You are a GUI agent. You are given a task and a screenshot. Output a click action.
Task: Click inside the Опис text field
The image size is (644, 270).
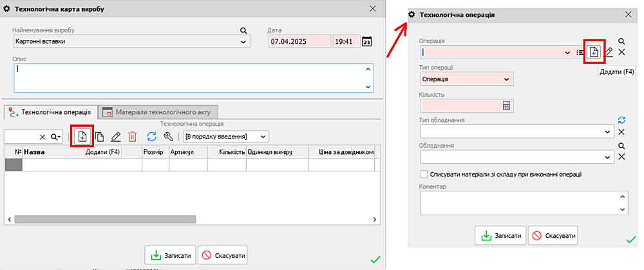tap(187, 77)
